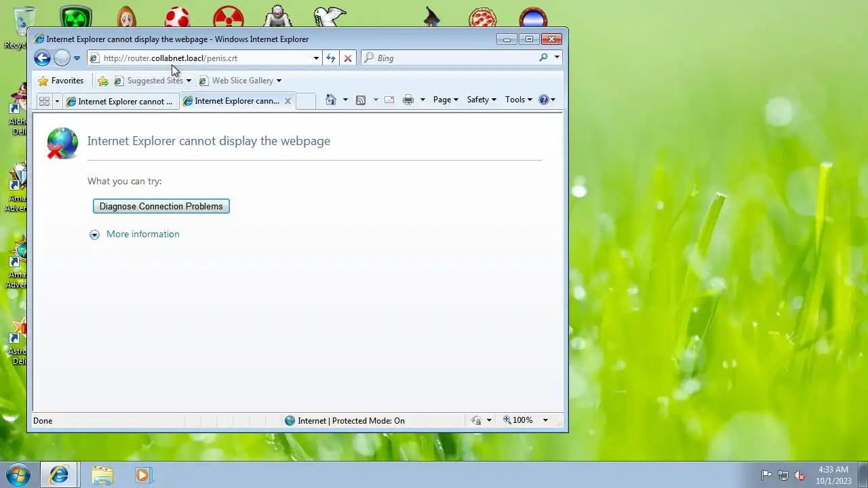Viewport: 868px width, 488px height.
Task: Refresh the current page
Action: point(330,58)
